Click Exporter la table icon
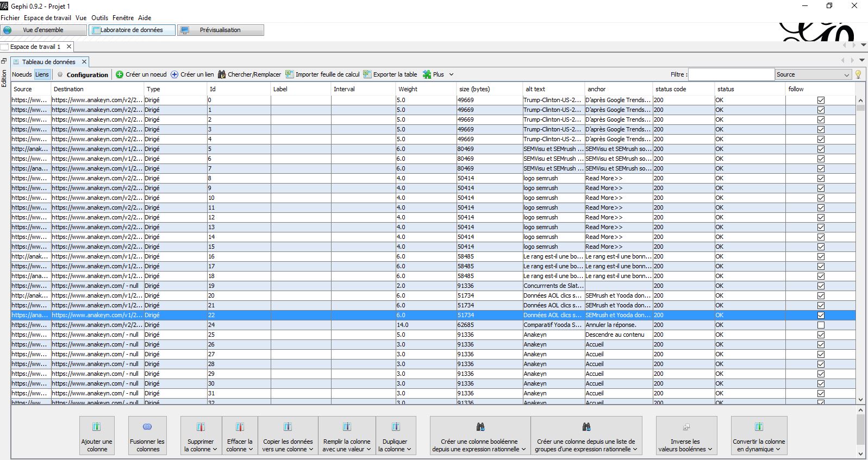This screenshot has height=460, width=868. click(x=367, y=74)
